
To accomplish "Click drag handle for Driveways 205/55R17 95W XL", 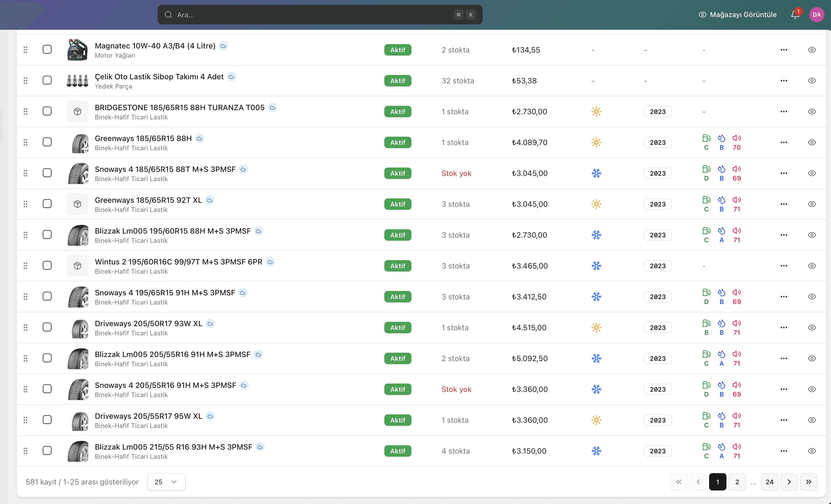I will [x=25, y=420].
